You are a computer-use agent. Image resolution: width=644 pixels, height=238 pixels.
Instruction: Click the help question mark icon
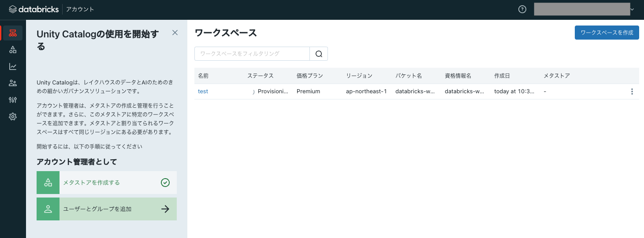coord(522,9)
